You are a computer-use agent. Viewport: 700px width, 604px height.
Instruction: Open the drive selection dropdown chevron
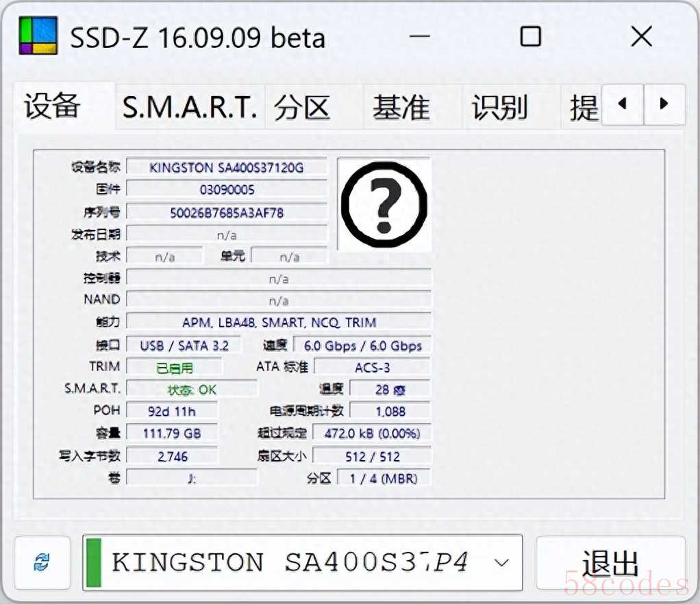tap(501, 562)
